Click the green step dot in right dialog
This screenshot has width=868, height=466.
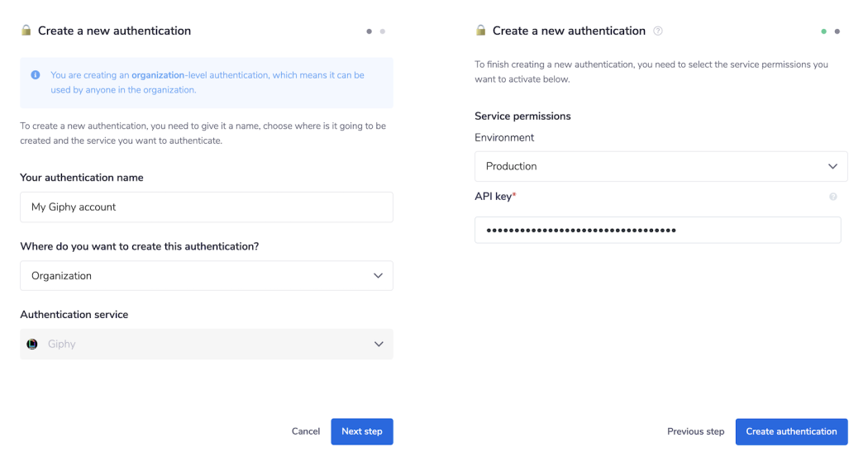click(824, 31)
